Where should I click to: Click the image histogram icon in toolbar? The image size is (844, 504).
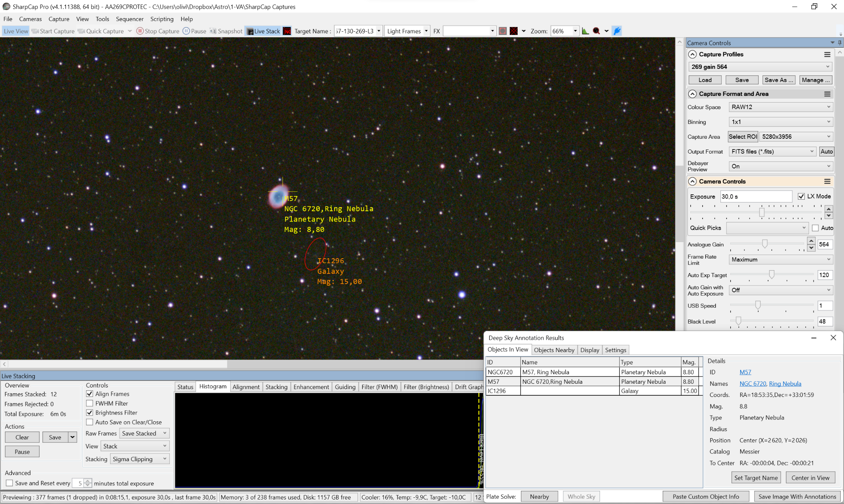585,31
